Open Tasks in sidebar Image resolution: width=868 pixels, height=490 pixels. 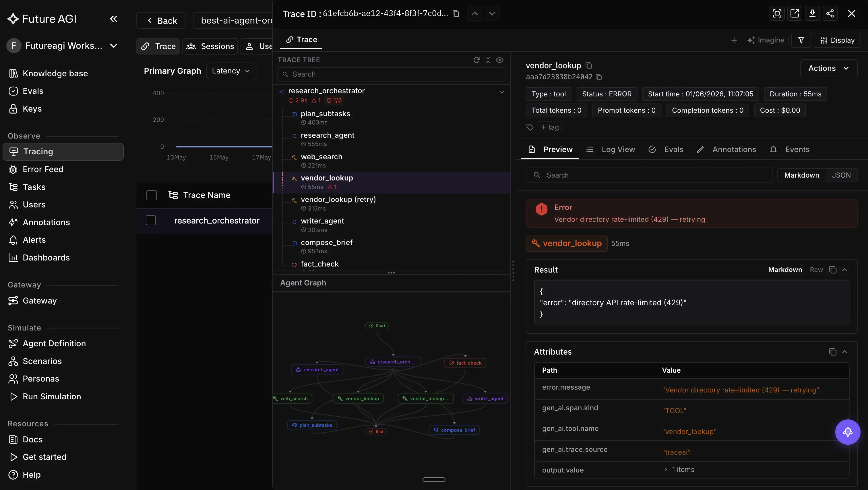(34, 187)
